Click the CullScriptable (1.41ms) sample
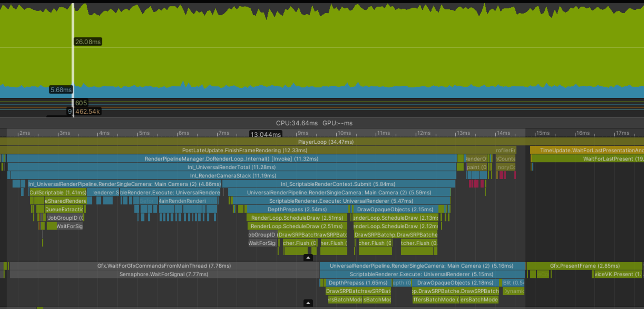Viewport: 644px width, 309px height. tap(58, 192)
